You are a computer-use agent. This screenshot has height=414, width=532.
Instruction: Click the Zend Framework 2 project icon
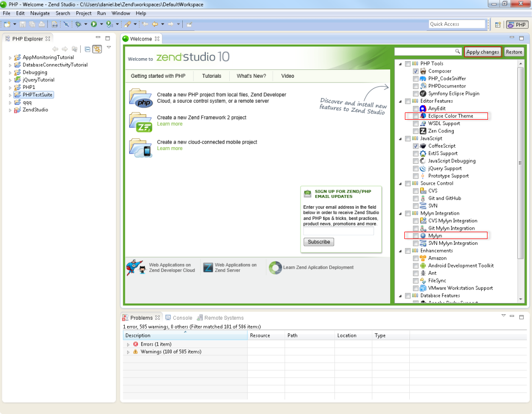(140, 122)
